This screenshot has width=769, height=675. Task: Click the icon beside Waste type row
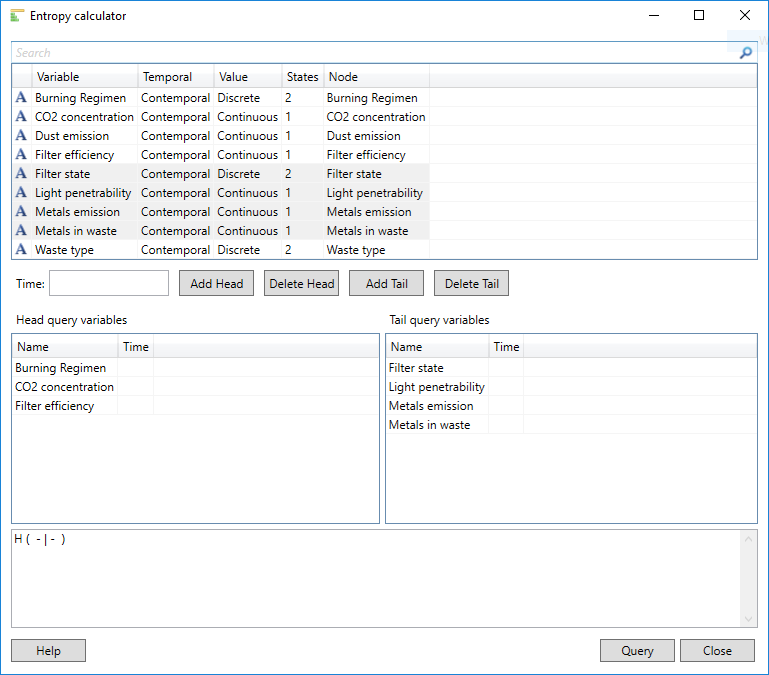[21, 250]
